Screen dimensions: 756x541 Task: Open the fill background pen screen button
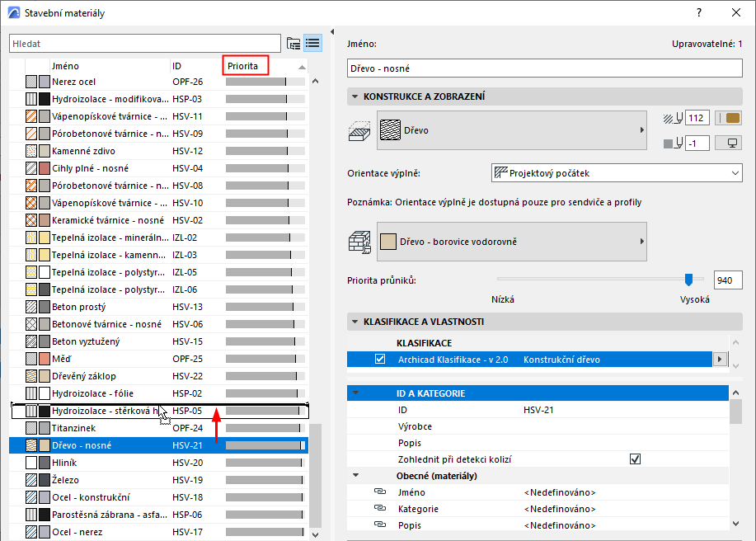pyautogui.click(x=729, y=143)
